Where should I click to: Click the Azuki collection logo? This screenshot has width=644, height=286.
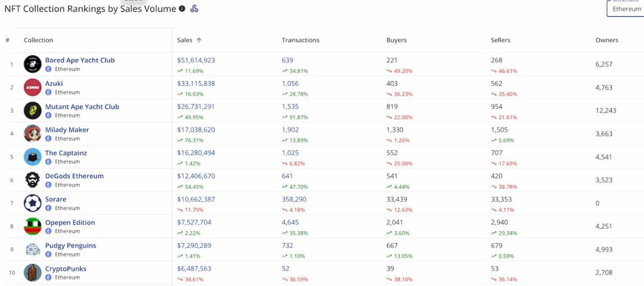tap(33, 88)
